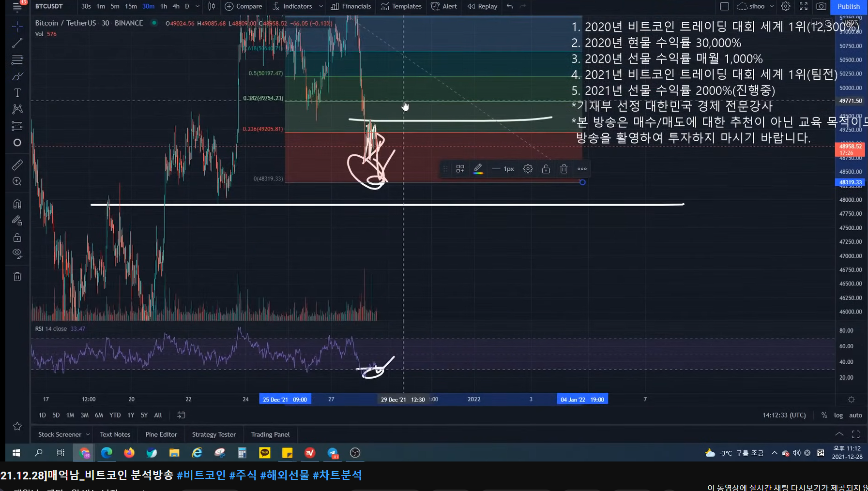Lock the selected drawing
Screen dimensions: 868x491
coord(546,169)
